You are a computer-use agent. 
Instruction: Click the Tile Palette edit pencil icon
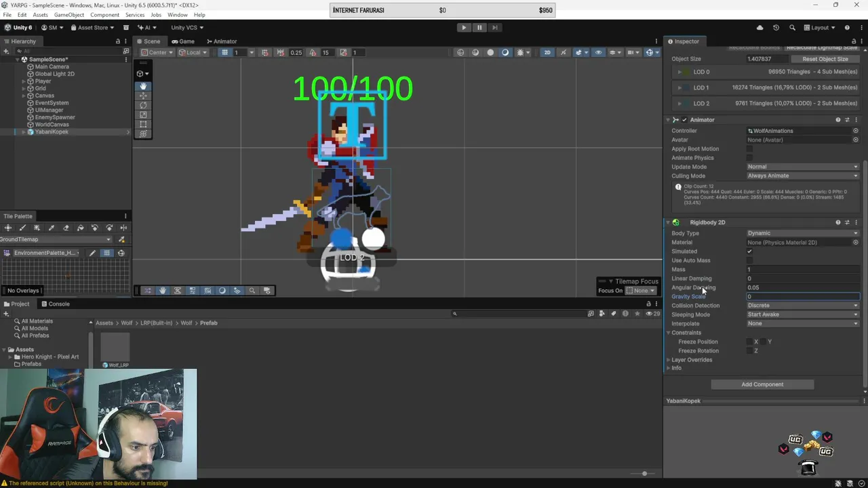coord(93,253)
